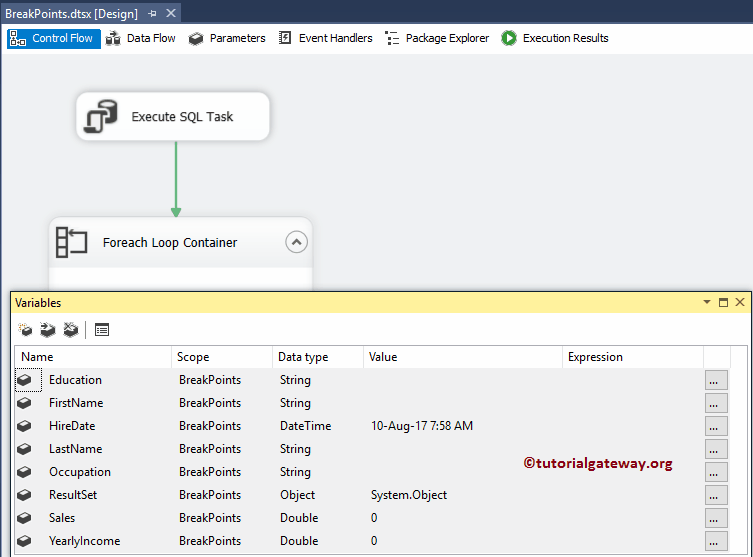
Task: Click the Foreach Loop Container icon
Action: [72, 242]
